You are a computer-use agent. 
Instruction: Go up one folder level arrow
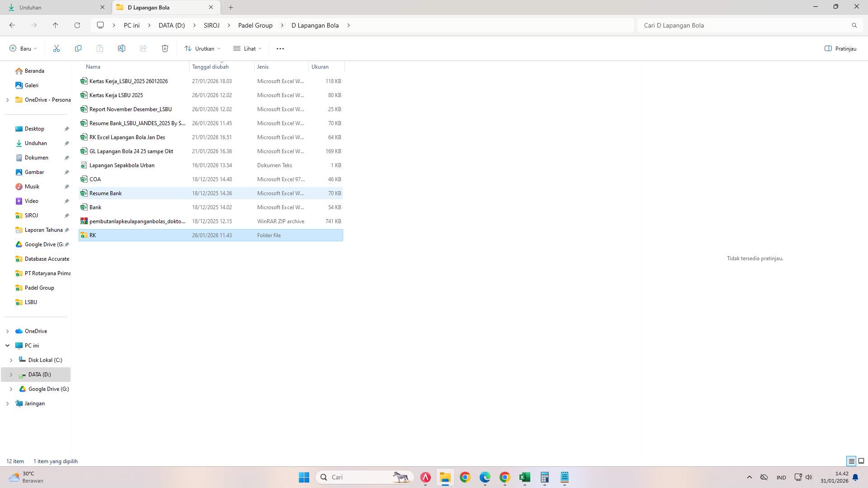[55, 25]
